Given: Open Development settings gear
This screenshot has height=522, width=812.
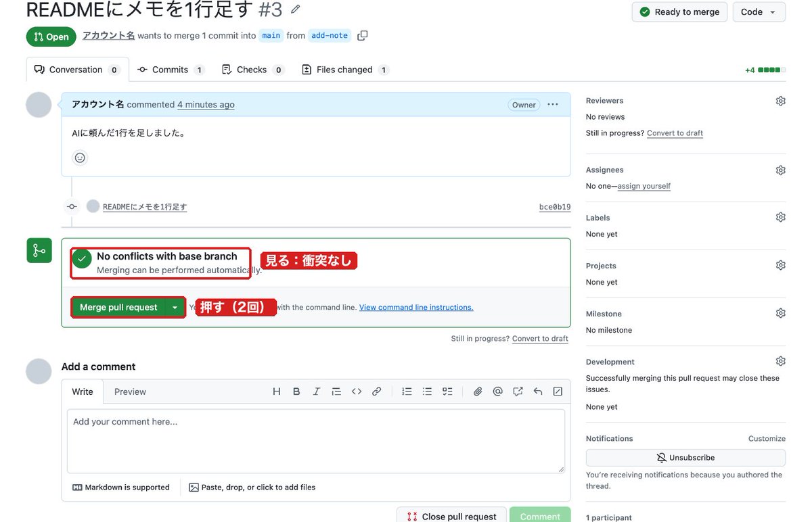Looking at the screenshot, I should pos(780,361).
